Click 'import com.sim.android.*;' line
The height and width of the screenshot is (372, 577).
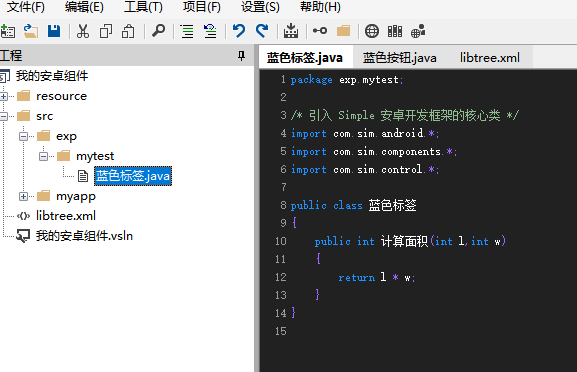[365, 133]
